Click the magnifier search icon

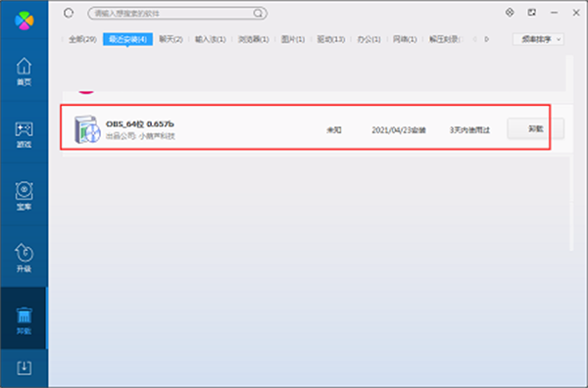258,14
